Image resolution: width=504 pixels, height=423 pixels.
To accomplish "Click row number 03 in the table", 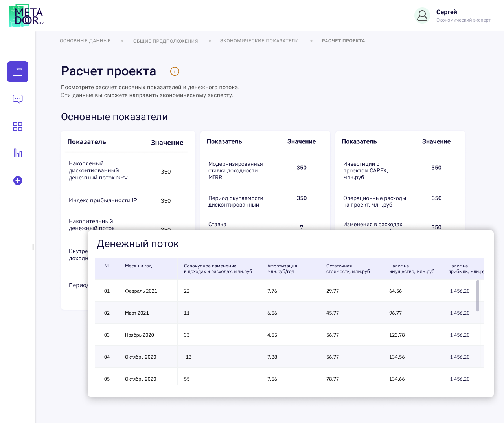I will tap(107, 335).
